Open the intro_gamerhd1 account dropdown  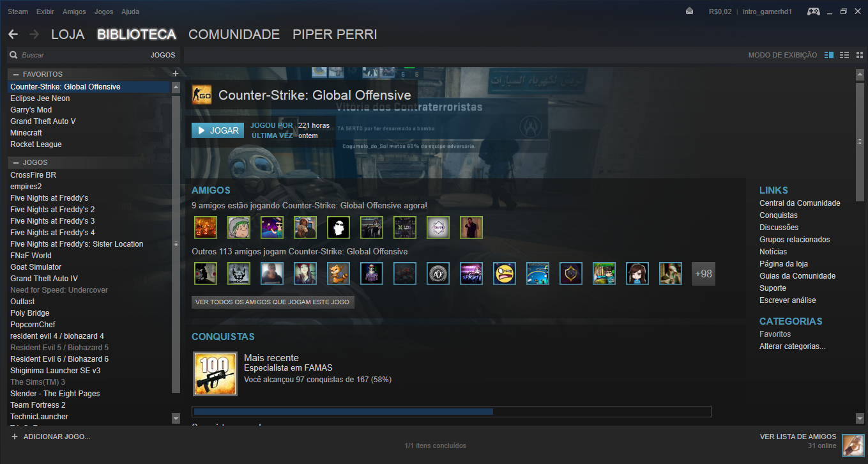pos(768,12)
